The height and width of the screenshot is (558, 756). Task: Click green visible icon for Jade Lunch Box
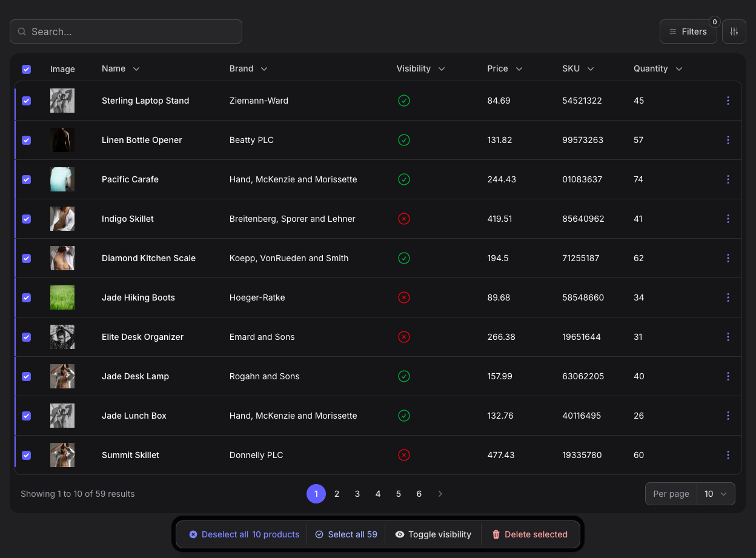coord(404,416)
